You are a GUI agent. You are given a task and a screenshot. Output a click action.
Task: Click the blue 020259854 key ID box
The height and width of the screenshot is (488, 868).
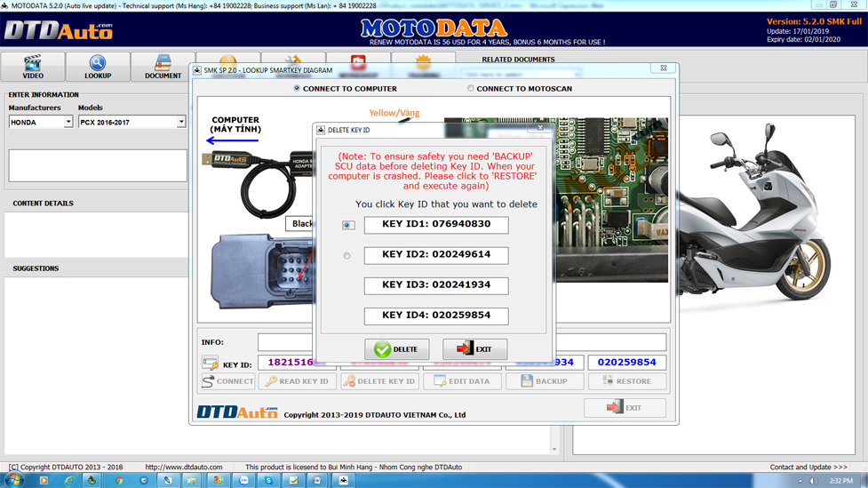626,363
